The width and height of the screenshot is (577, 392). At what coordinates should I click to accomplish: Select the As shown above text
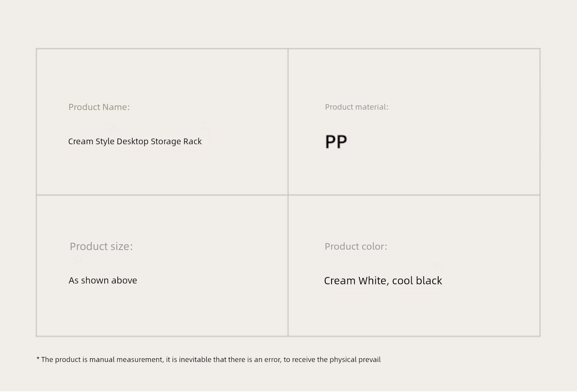(x=103, y=280)
